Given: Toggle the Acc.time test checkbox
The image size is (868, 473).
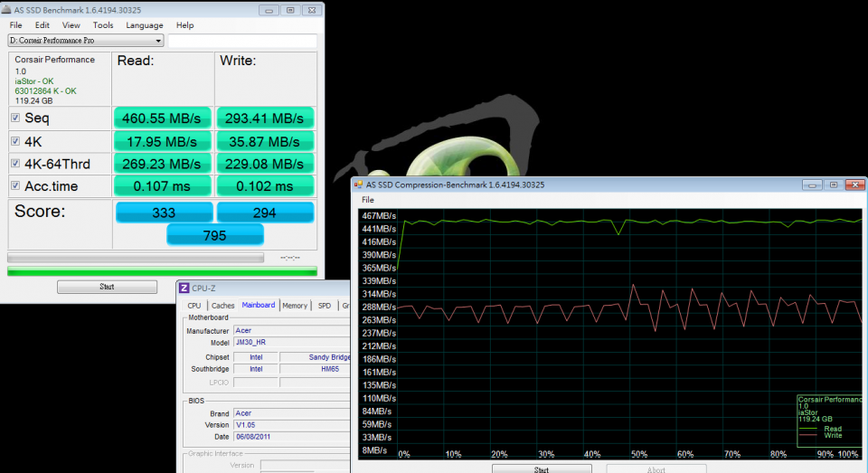Looking at the screenshot, I should click(x=15, y=186).
